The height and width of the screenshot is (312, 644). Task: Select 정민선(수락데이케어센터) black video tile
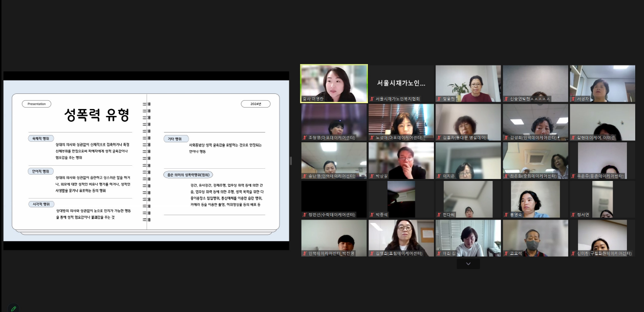tap(334, 199)
